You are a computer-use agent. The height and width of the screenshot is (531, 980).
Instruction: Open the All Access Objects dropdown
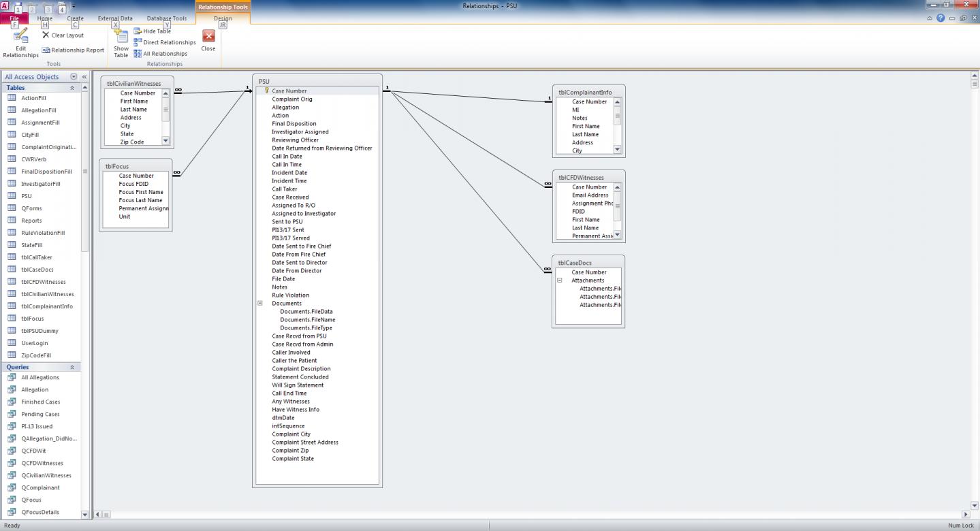pyautogui.click(x=74, y=77)
